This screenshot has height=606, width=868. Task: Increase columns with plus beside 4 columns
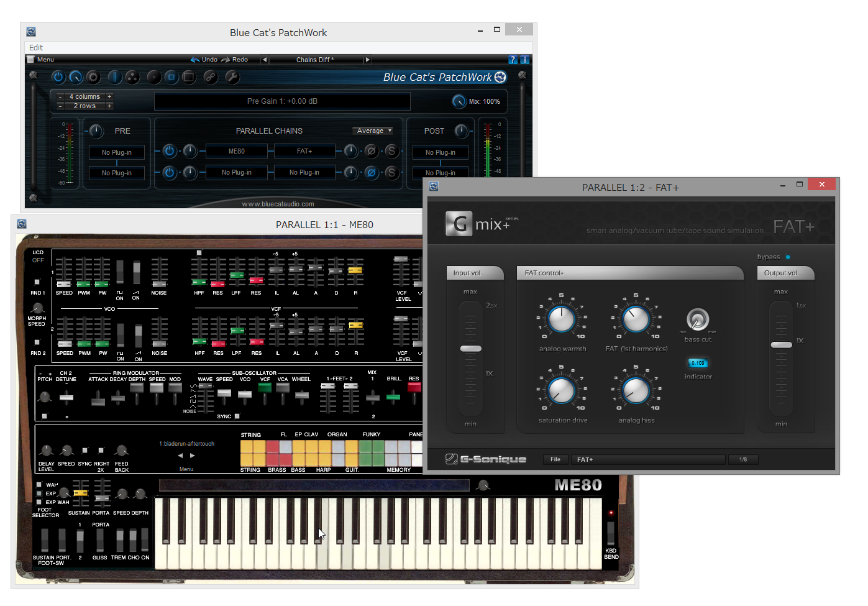tap(109, 96)
